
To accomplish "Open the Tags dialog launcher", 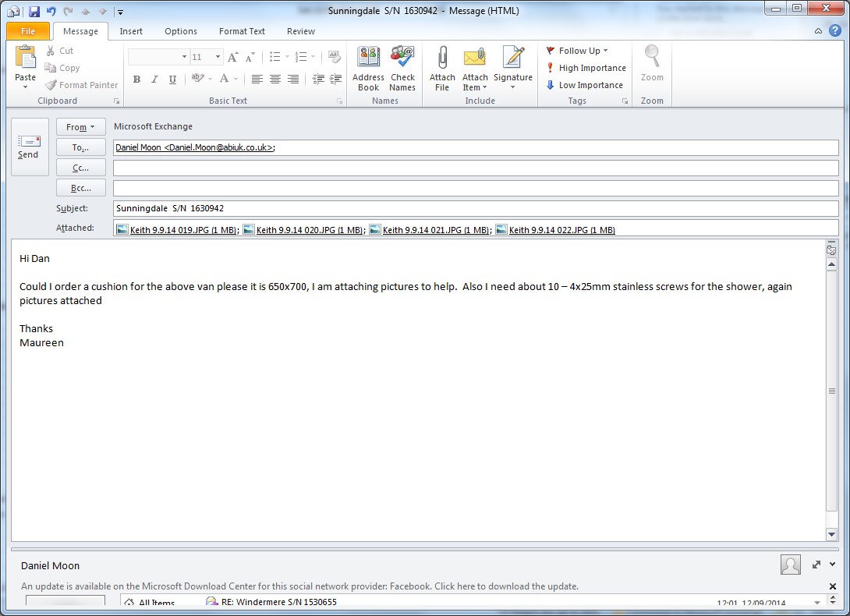I will [x=625, y=101].
